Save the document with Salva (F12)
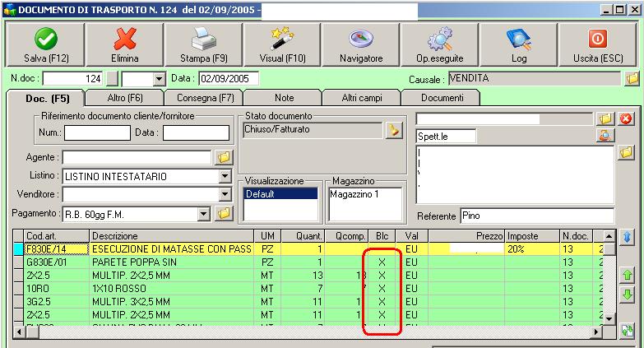The height and width of the screenshot is (348, 644). (x=45, y=44)
